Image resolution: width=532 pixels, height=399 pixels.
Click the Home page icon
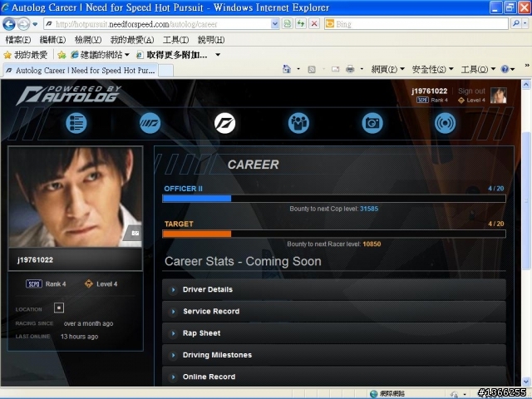tap(287, 69)
